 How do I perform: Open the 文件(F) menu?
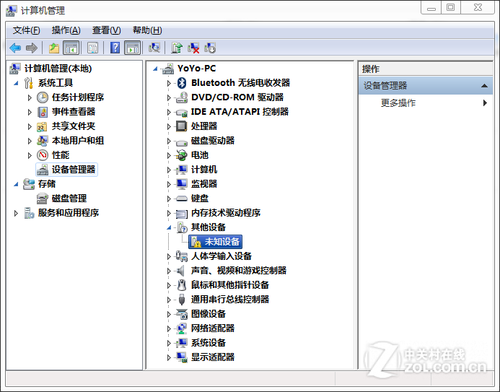tap(26, 30)
